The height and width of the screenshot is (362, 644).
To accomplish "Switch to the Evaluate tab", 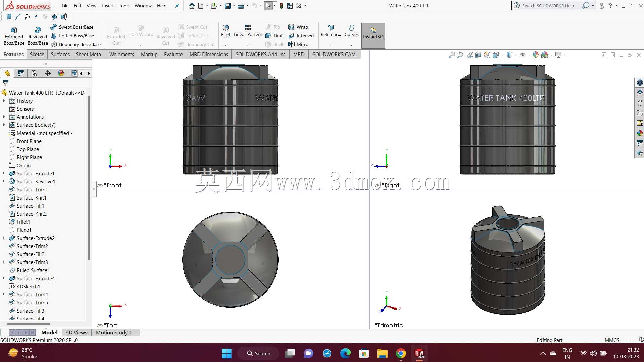I will 173,54.
